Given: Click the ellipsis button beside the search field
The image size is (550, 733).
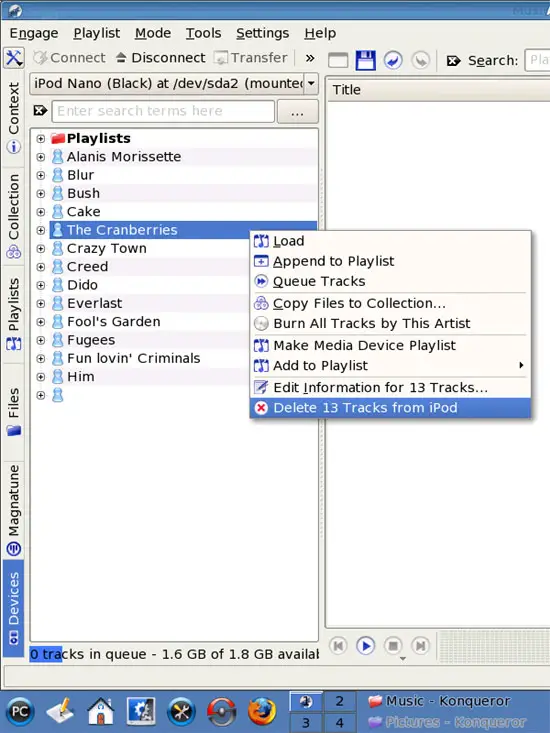Looking at the screenshot, I should (x=298, y=111).
